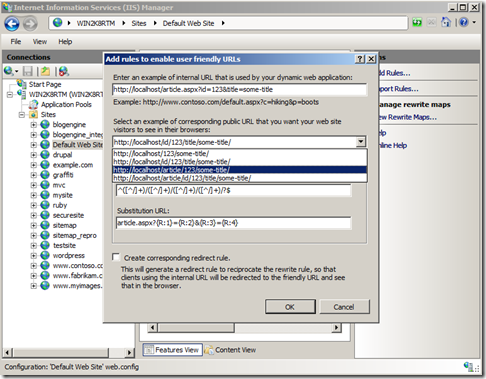Select http://localhost/article/123/some-title/ option
Screen dimensions: 486x379
[x=240, y=170]
